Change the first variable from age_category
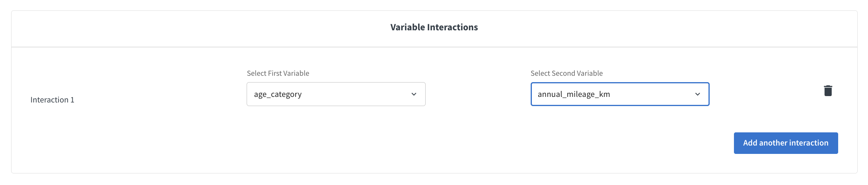This screenshot has height=185, width=868. tap(336, 94)
